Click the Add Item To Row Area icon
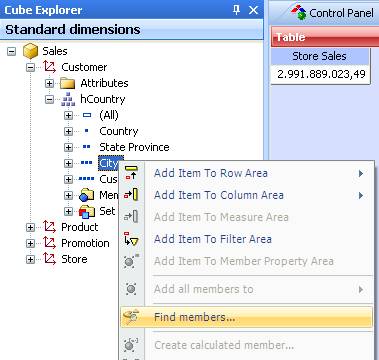This screenshot has width=379, height=360. pyautogui.click(x=131, y=173)
